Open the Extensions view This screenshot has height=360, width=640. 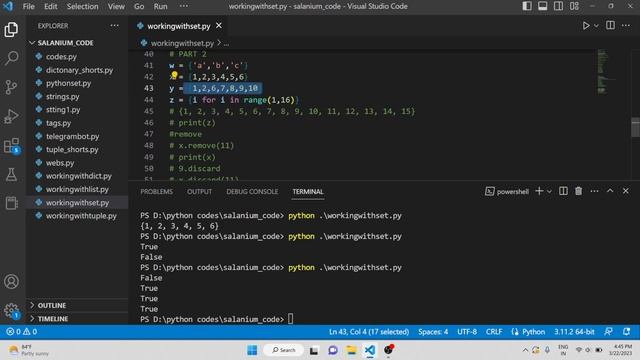coord(11,146)
